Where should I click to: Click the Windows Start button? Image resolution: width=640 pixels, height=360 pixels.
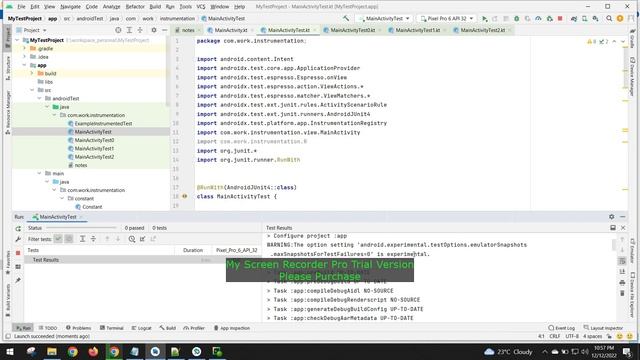[x=10, y=351]
